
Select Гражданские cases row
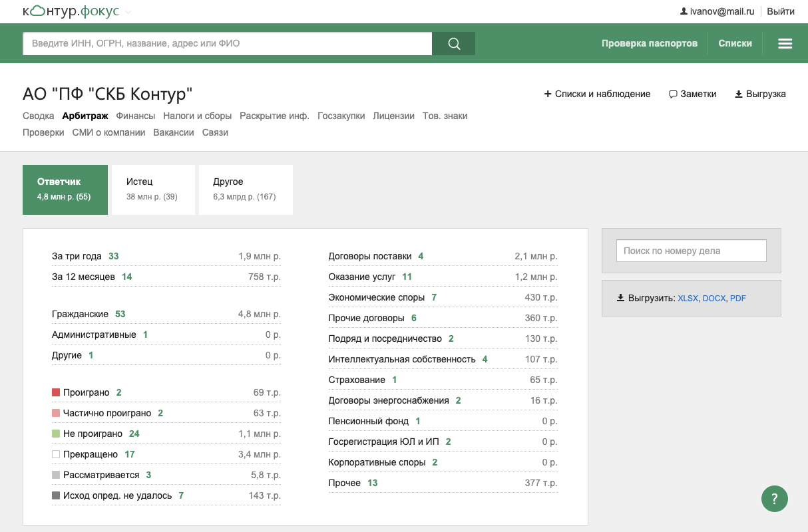point(166,314)
